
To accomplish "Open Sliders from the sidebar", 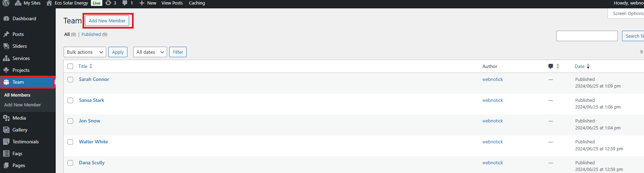I will pyautogui.click(x=19, y=46).
